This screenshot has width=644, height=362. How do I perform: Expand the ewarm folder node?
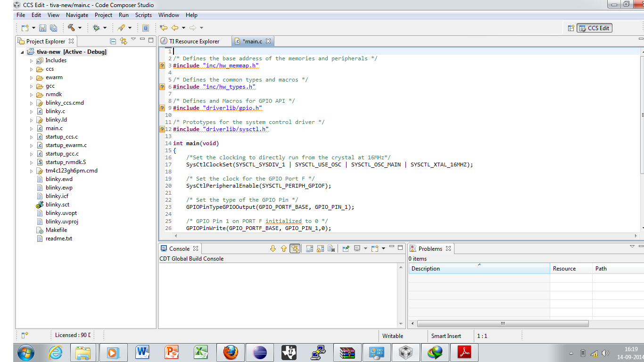click(32, 77)
